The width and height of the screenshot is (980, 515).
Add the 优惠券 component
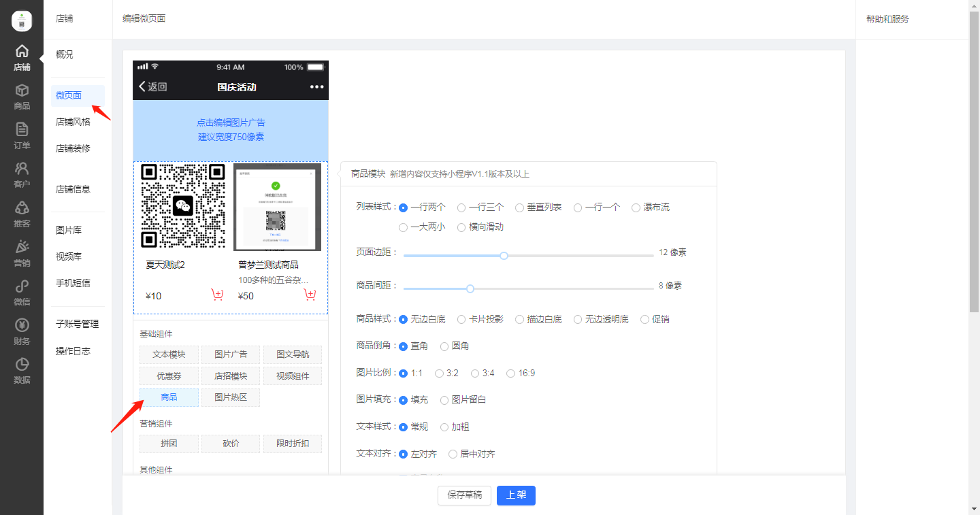pyautogui.click(x=169, y=376)
